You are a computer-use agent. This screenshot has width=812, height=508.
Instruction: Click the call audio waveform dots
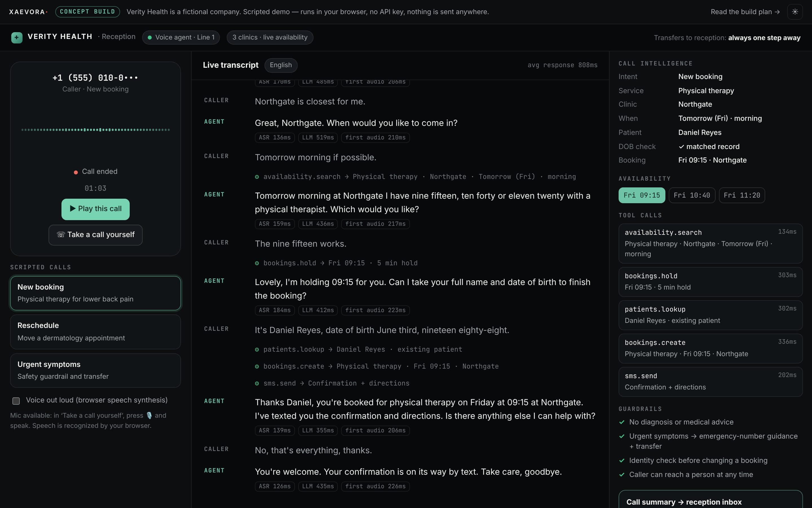pyautogui.click(x=95, y=130)
